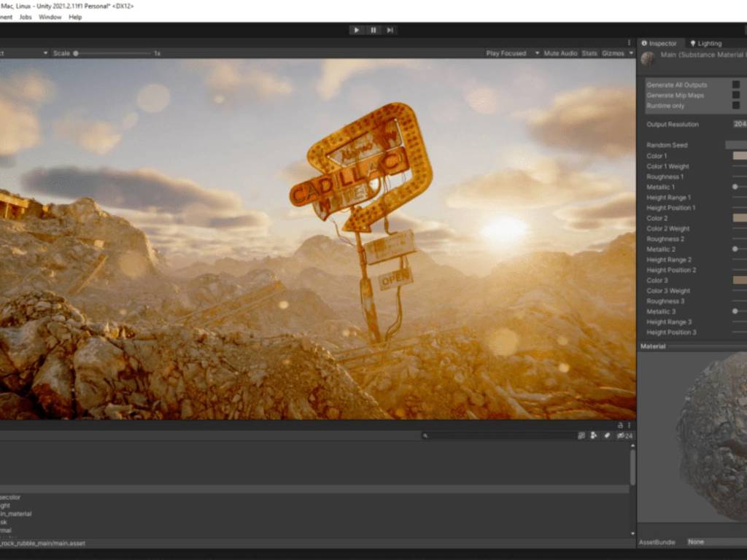Click the Metallic 2 slider handle
Screen dimensions: 747x560
(735, 249)
